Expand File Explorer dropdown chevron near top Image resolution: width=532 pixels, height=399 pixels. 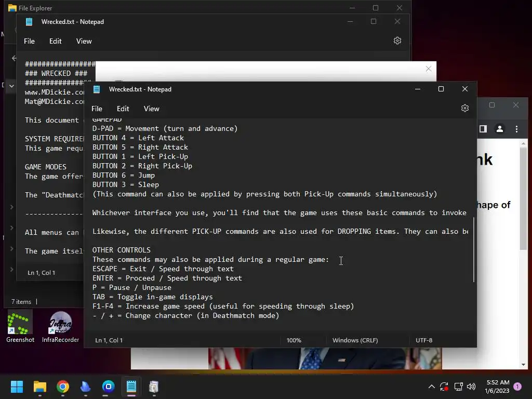click(x=11, y=86)
